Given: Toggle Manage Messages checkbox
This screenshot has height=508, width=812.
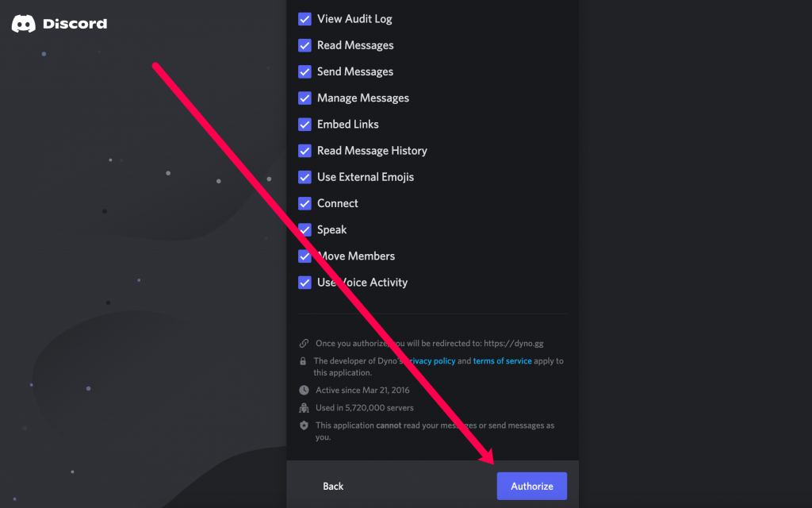Looking at the screenshot, I should click(304, 98).
